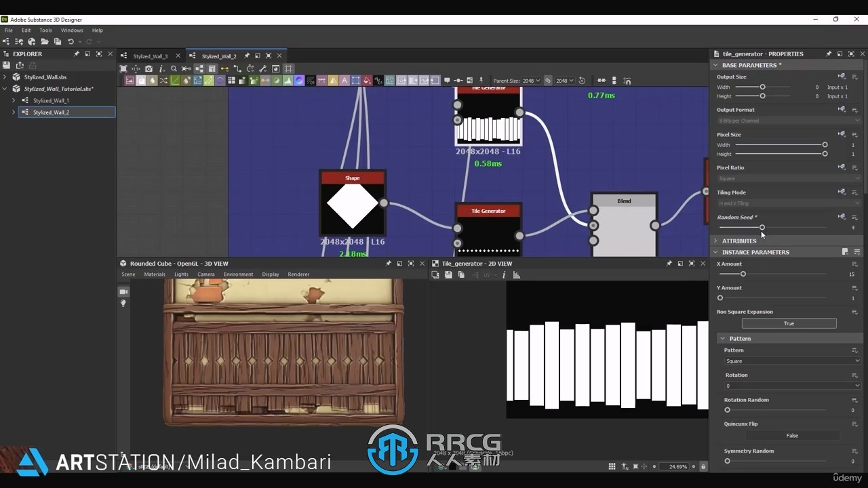Image resolution: width=868 pixels, height=488 pixels.
Task: Open the Materials menu in 3D view
Action: (x=155, y=274)
